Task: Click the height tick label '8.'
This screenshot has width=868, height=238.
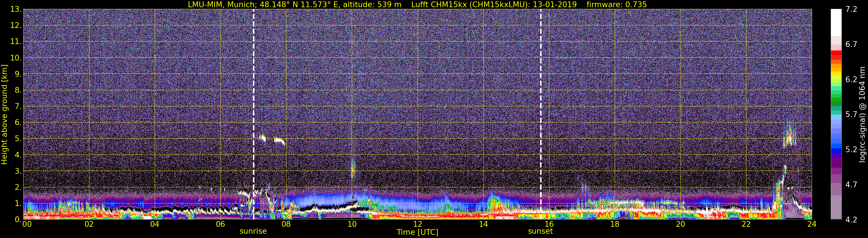Action: (18, 90)
